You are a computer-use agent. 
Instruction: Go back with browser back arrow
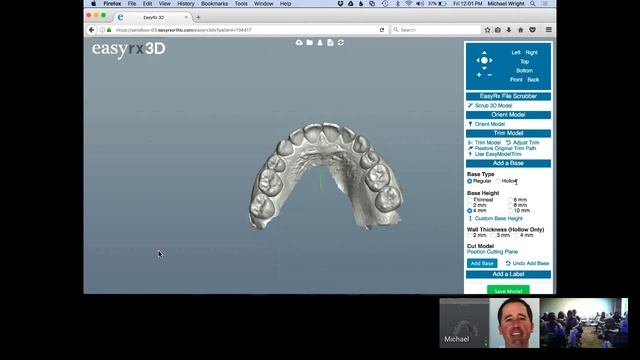(92, 30)
